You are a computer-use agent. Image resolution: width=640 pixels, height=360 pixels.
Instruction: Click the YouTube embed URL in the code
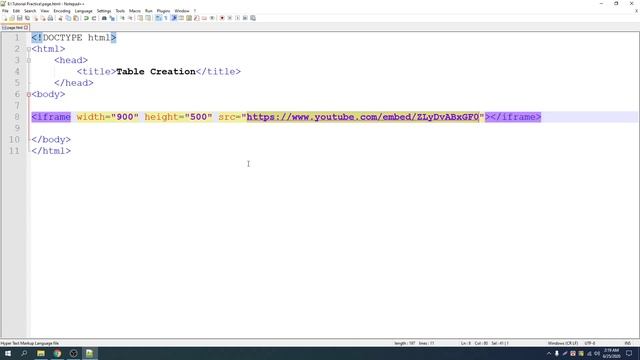coord(362,117)
